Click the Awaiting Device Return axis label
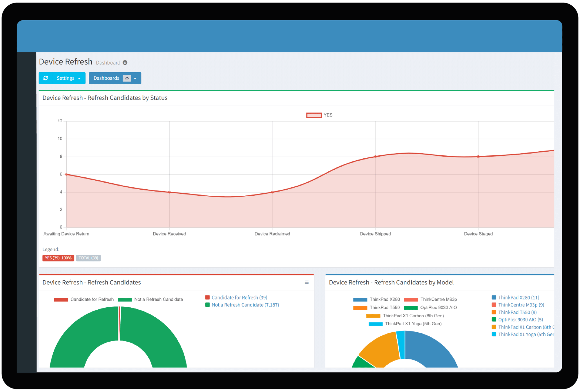 [66, 234]
